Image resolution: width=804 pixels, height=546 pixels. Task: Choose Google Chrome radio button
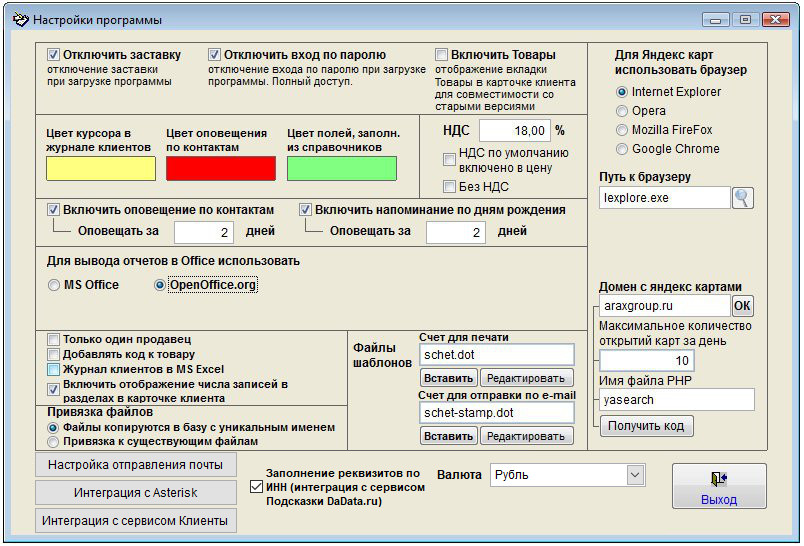coord(621,149)
